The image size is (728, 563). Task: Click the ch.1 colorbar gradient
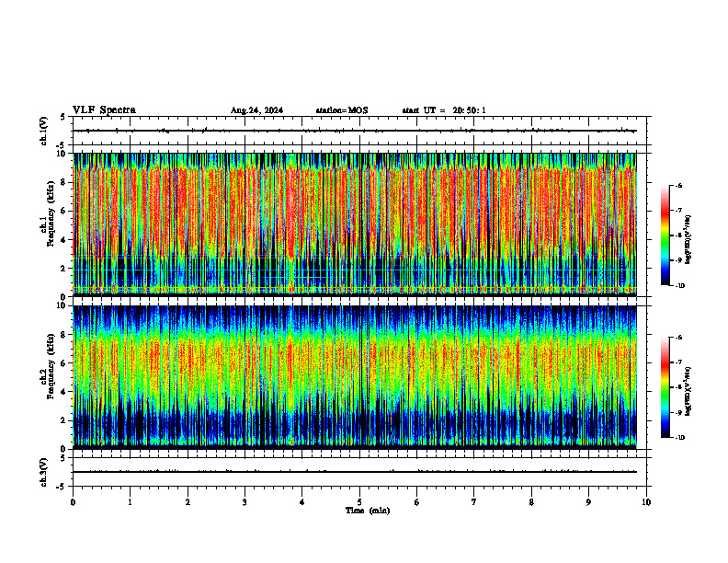point(665,236)
